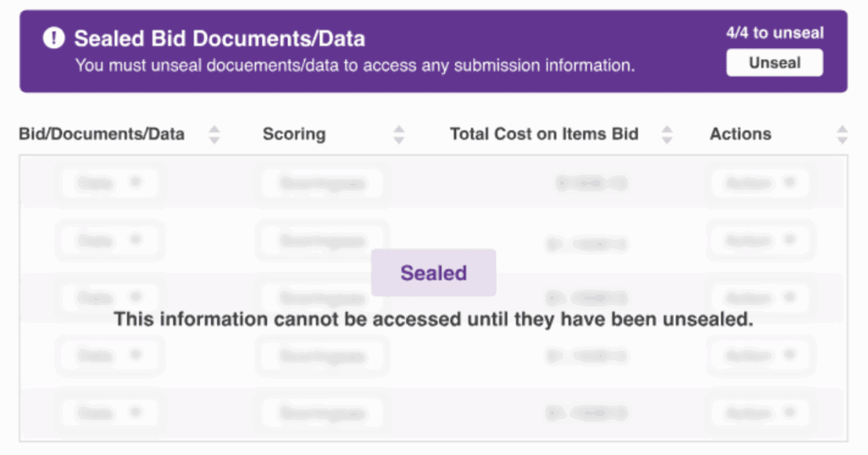
Task: Expand the blurred Data dropdown in the second row
Action: pyautogui.click(x=109, y=241)
